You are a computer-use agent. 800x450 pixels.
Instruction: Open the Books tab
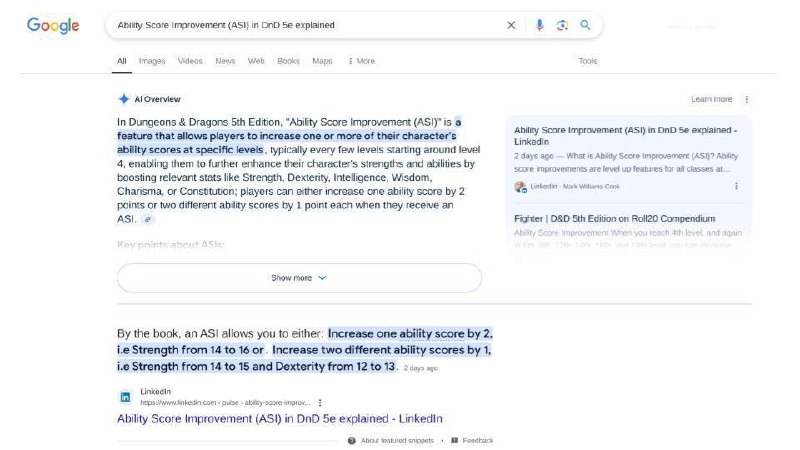(x=288, y=61)
